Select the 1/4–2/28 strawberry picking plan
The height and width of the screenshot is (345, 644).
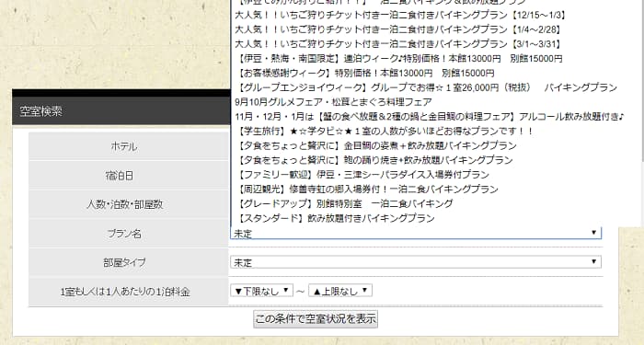tap(436, 29)
